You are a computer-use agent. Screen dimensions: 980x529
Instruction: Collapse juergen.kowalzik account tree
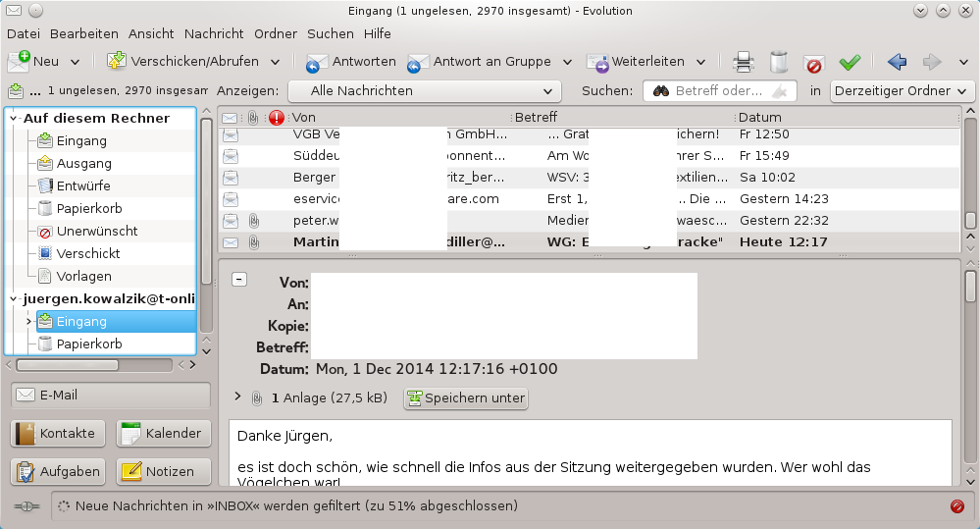[13, 299]
